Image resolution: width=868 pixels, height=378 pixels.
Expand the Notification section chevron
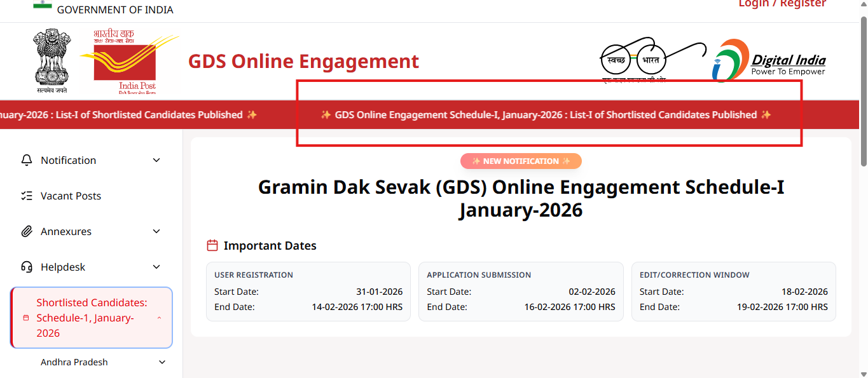156,160
